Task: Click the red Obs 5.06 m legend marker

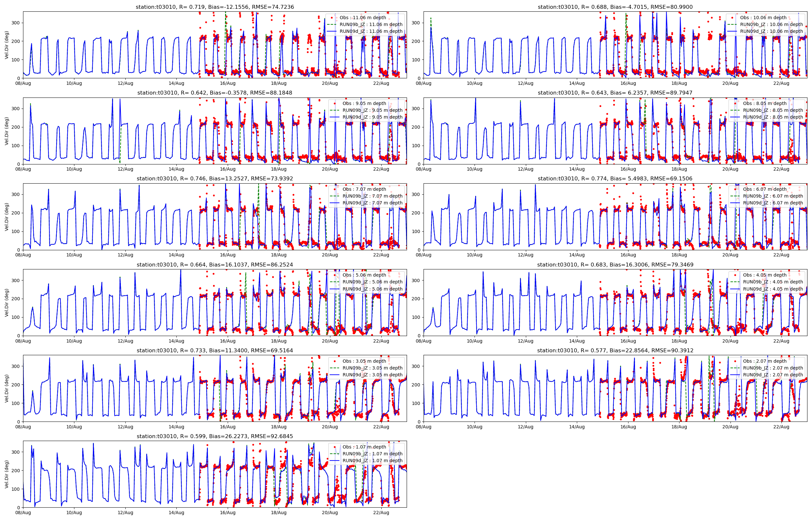Action: pos(334,275)
